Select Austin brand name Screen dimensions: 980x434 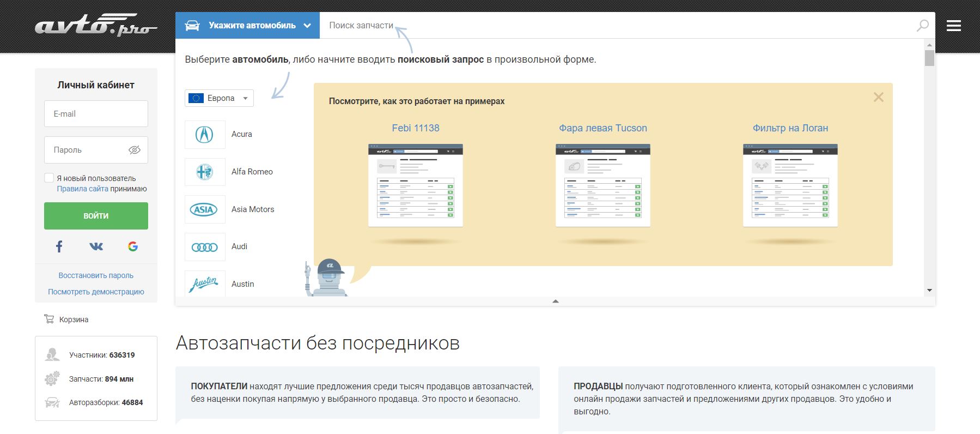(243, 284)
